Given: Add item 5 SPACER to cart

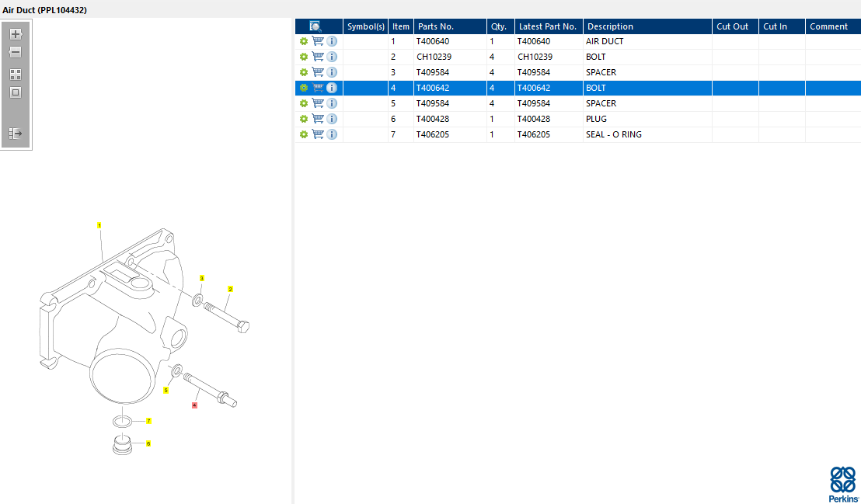Looking at the screenshot, I should click(x=318, y=103).
